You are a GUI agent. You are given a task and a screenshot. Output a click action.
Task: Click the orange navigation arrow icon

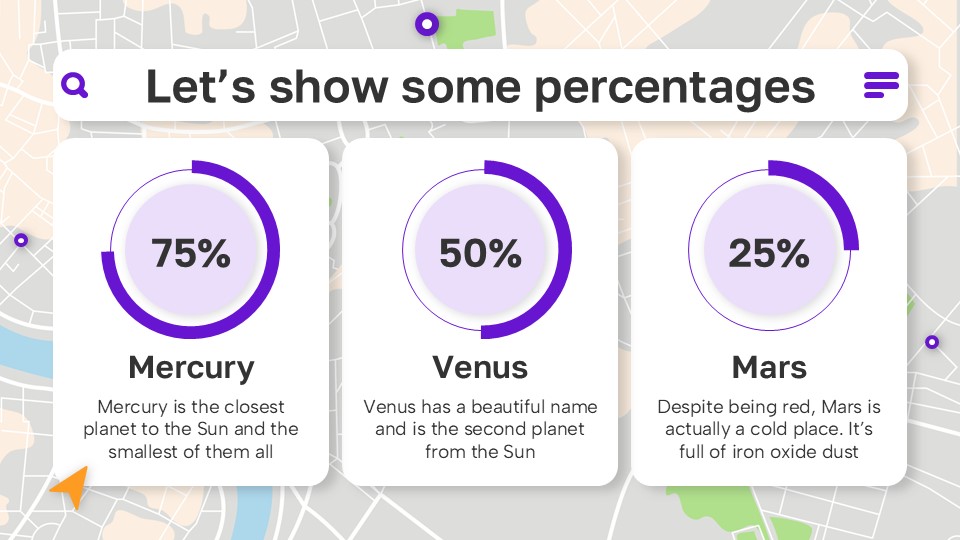(x=69, y=487)
